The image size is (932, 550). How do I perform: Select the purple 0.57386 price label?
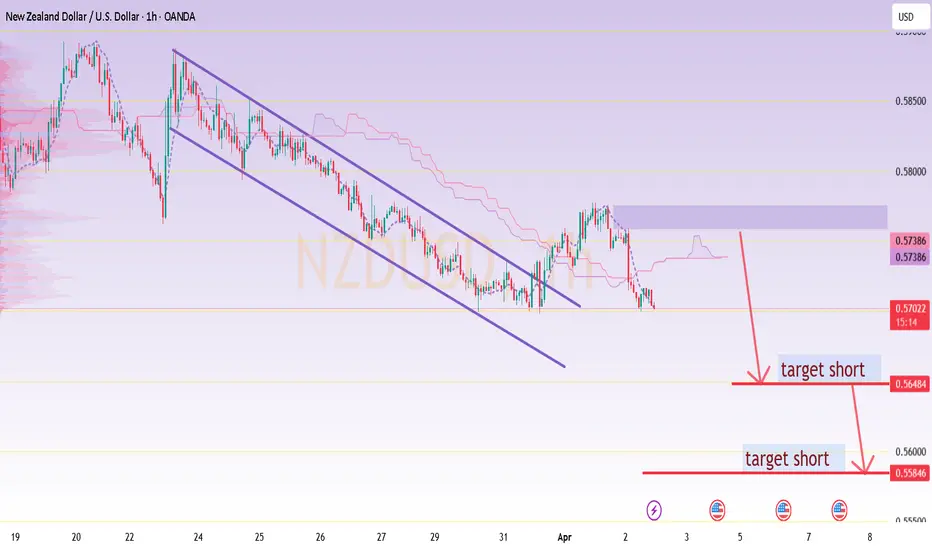(x=910, y=257)
